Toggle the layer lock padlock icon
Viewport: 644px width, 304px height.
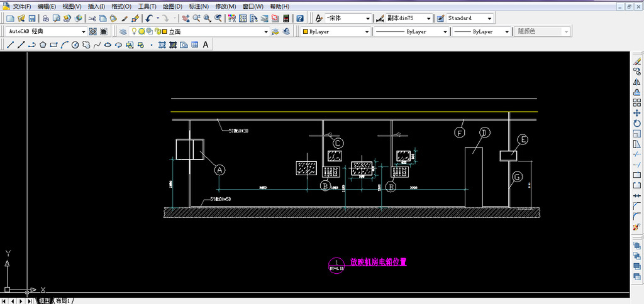point(157,31)
